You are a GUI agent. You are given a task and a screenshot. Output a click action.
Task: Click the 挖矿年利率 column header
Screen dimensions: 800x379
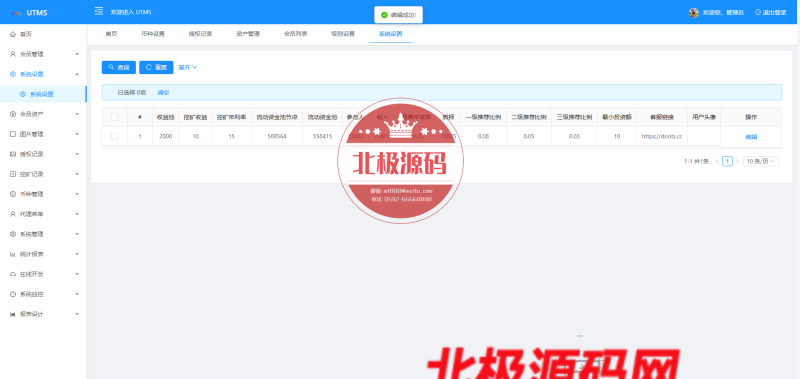[x=232, y=117]
